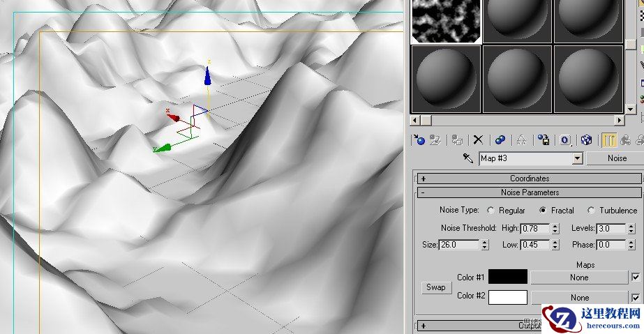The width and height of the screenshot is (644, 334).
Task: Click the Levels value field
Action: [x=611, y=229]
